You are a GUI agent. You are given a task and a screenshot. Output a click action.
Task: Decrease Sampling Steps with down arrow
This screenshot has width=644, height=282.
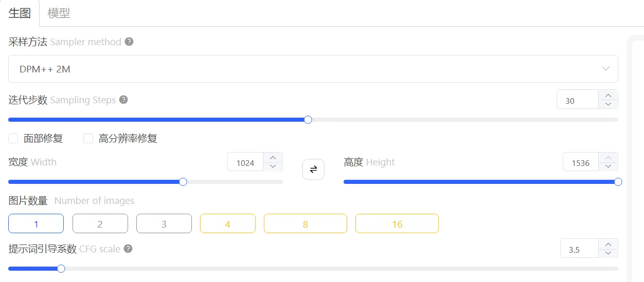[x=609, y=104]
